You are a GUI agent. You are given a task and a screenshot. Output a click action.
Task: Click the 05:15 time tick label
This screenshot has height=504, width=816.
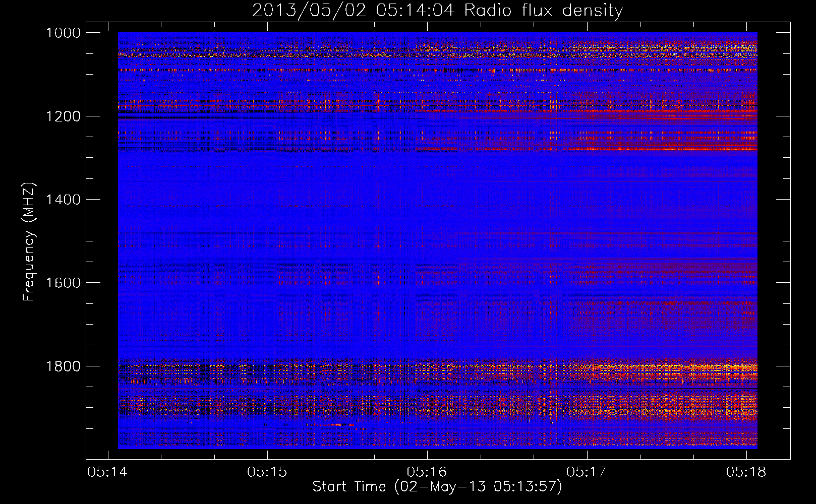coord(267,472)
